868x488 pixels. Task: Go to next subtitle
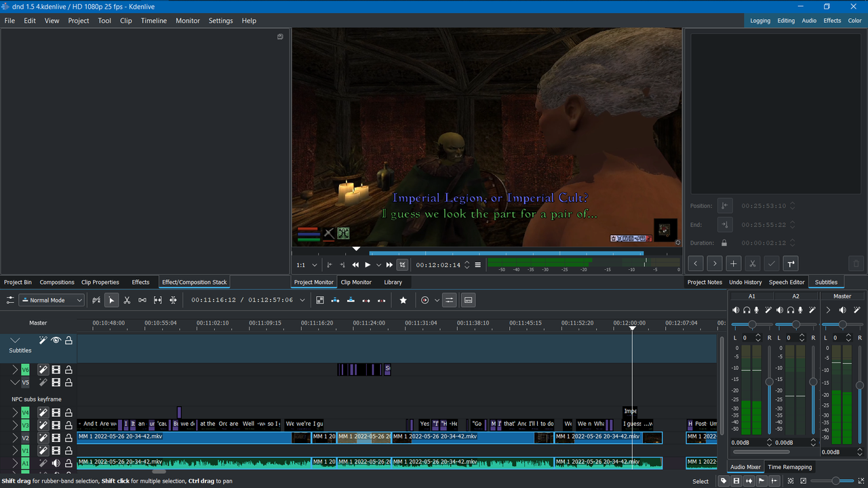(715, 264)
